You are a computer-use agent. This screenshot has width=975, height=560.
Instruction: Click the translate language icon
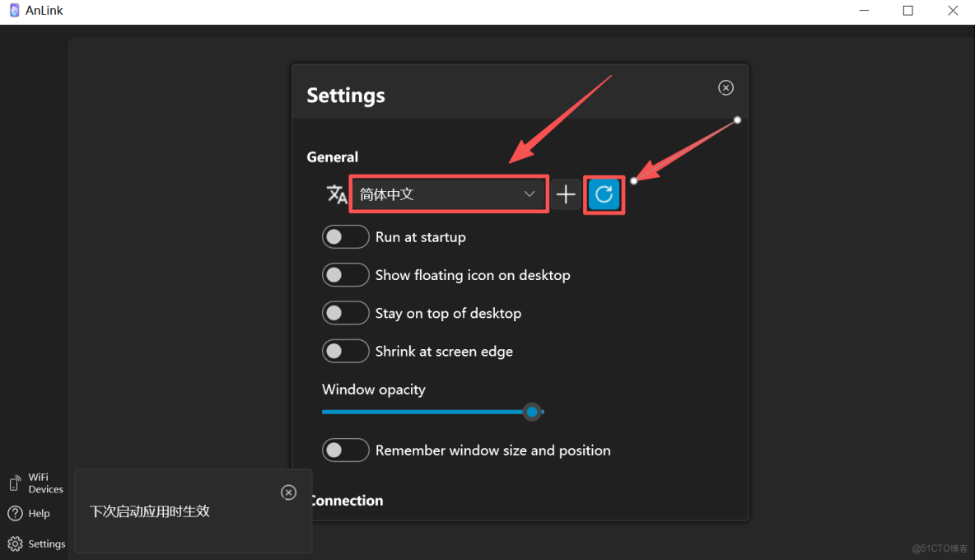click(336, 194)
